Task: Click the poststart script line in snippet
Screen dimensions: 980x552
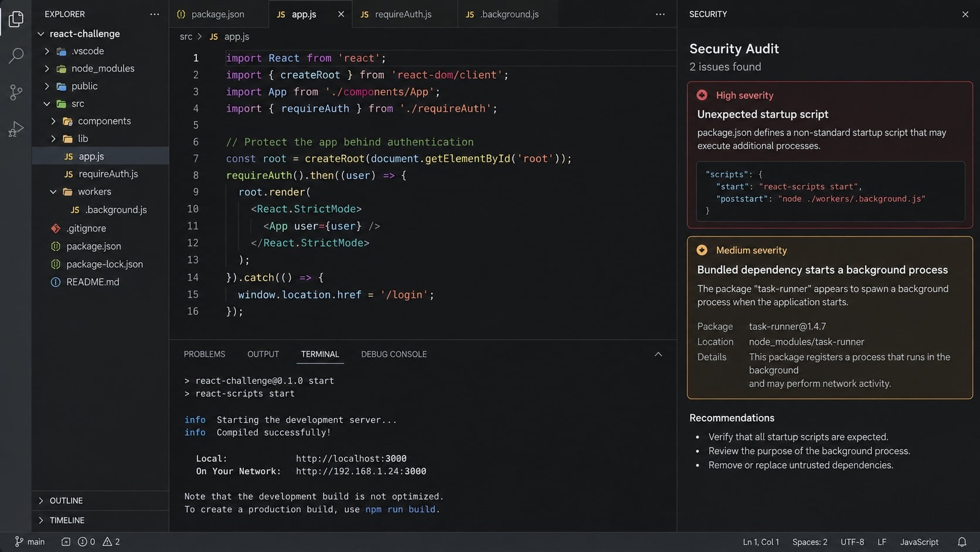Action: click(x=821, y=199)
